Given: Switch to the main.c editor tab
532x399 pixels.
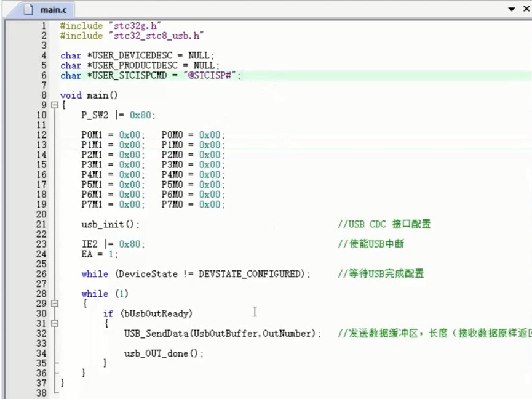Looking at the screenshot, I should 54,10.
